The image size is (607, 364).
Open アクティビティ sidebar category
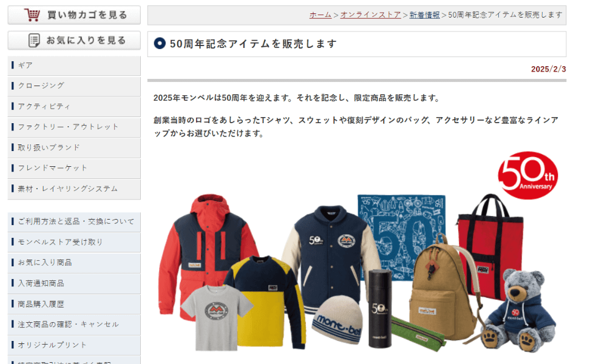pyautogui.click(x=44, y=107)
